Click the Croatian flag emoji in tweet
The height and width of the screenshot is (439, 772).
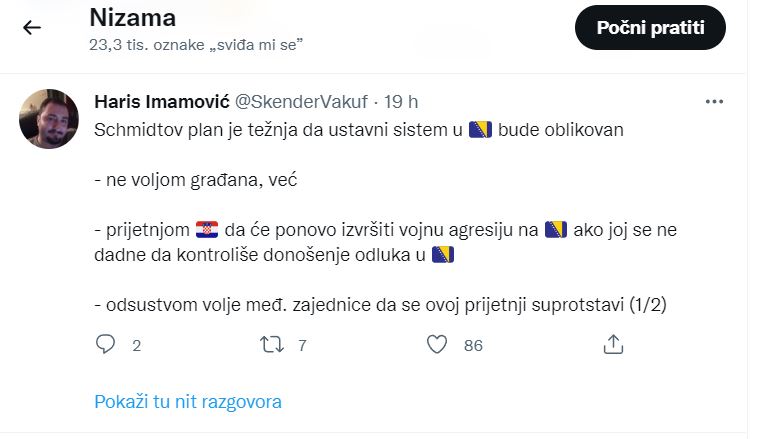point(207,230)
